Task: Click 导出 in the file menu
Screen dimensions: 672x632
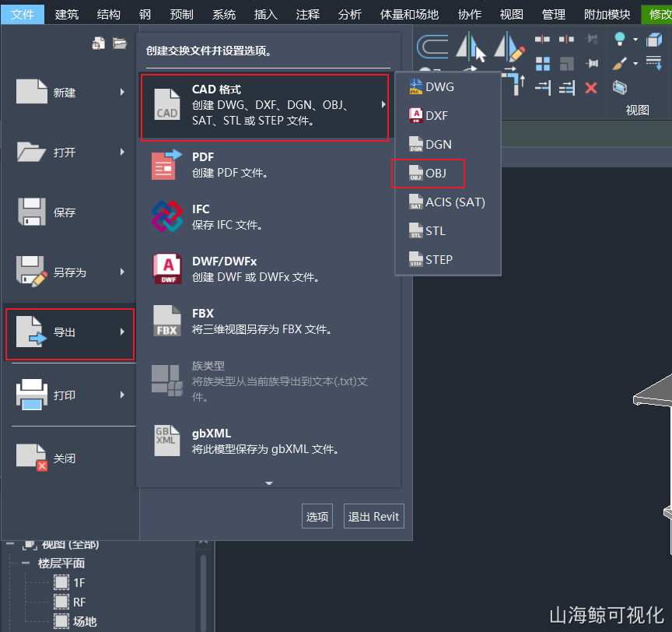Action: click(70, 334)
